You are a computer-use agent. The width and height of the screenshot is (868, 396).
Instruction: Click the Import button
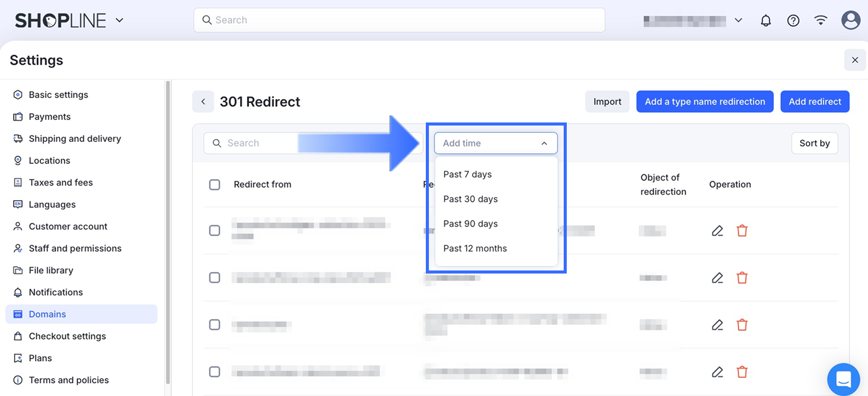[607, 102]
